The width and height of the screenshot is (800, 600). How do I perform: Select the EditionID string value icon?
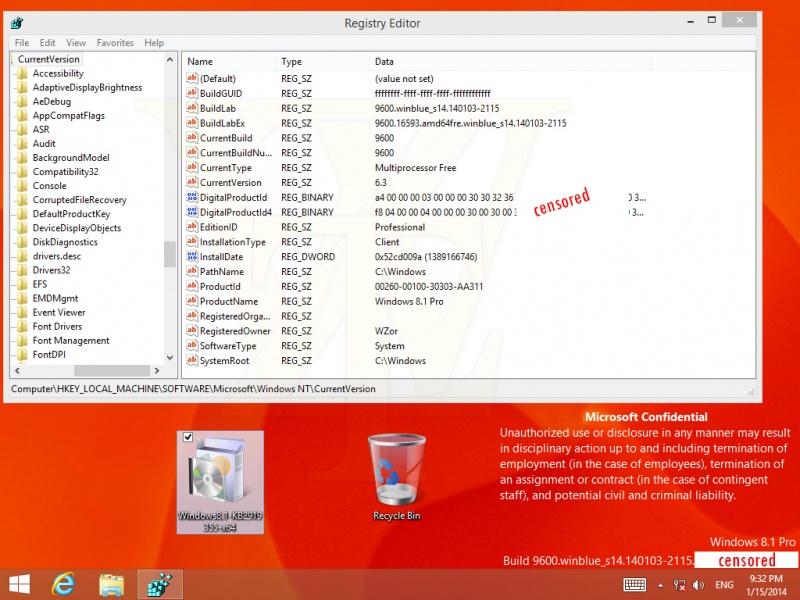192,227
